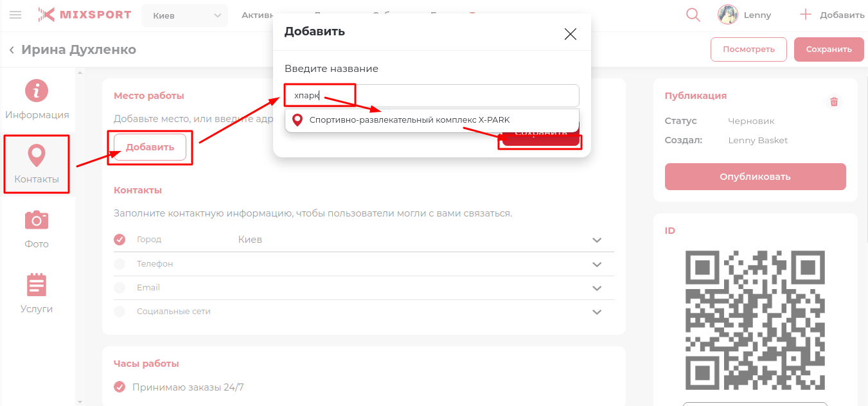Screen dimensions: 868x406
Task: Switch to the Контакты sidebar section
Action: [x=37, y=164]
